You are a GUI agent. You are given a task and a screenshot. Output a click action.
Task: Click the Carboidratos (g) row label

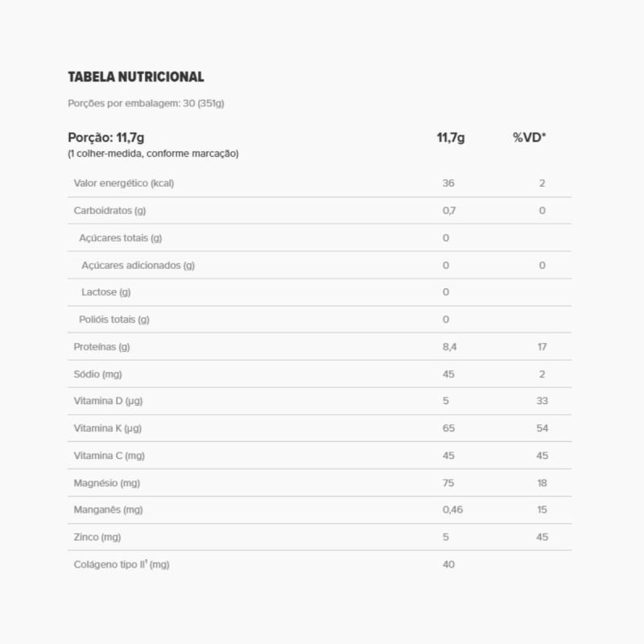[x=109, y=210]
